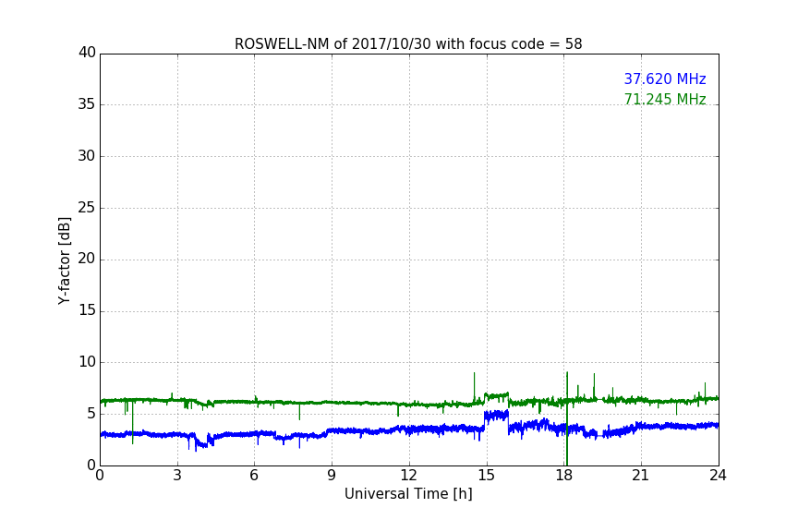Click y-axis tick label 5
Viewport: 798px width, 532px height.
[91, 414]
